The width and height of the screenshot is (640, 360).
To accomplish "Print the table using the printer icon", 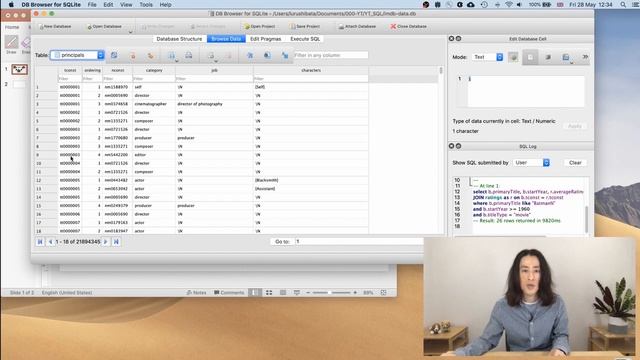I will point(189,55).
